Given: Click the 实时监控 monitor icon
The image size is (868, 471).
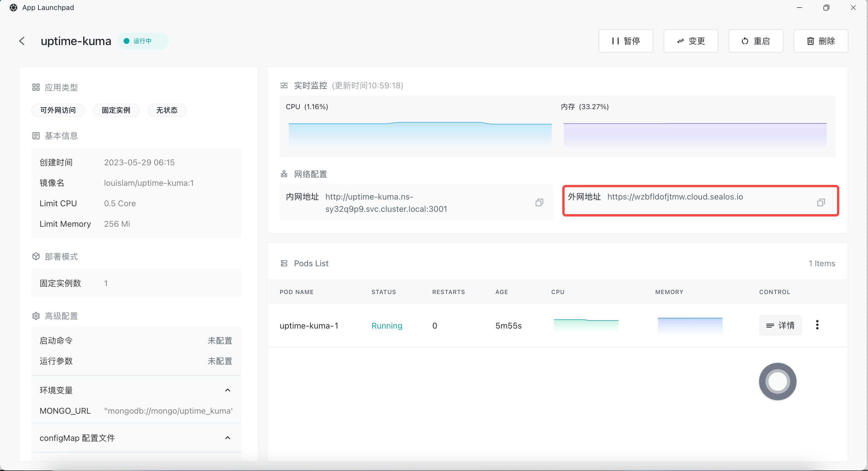Looking at the screenshot, I should tap(284, 85).
